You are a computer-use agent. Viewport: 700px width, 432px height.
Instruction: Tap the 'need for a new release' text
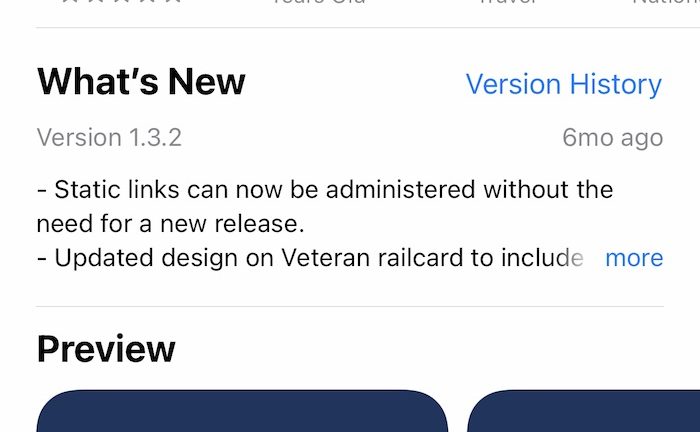point(171,223)
